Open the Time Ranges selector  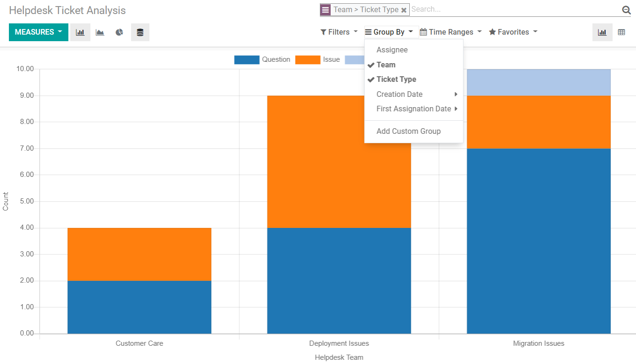click(x=450, y=32)
